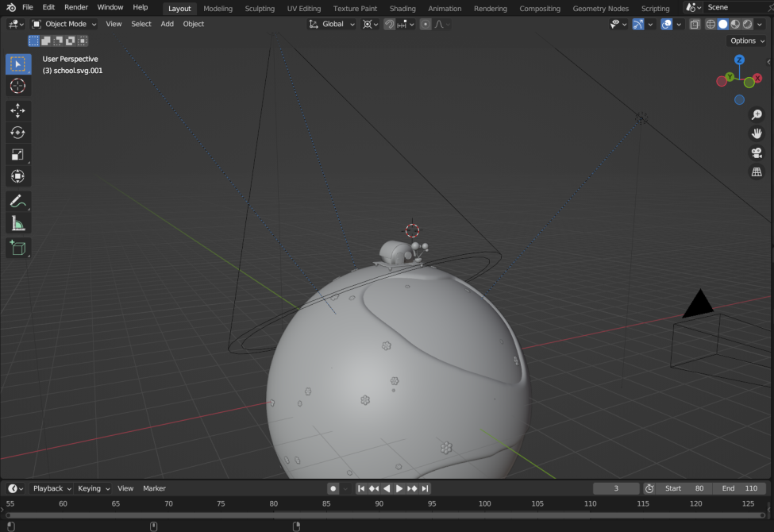Toggle X-ray mode
Screen dimensions: 774x532
click(695, 24)
